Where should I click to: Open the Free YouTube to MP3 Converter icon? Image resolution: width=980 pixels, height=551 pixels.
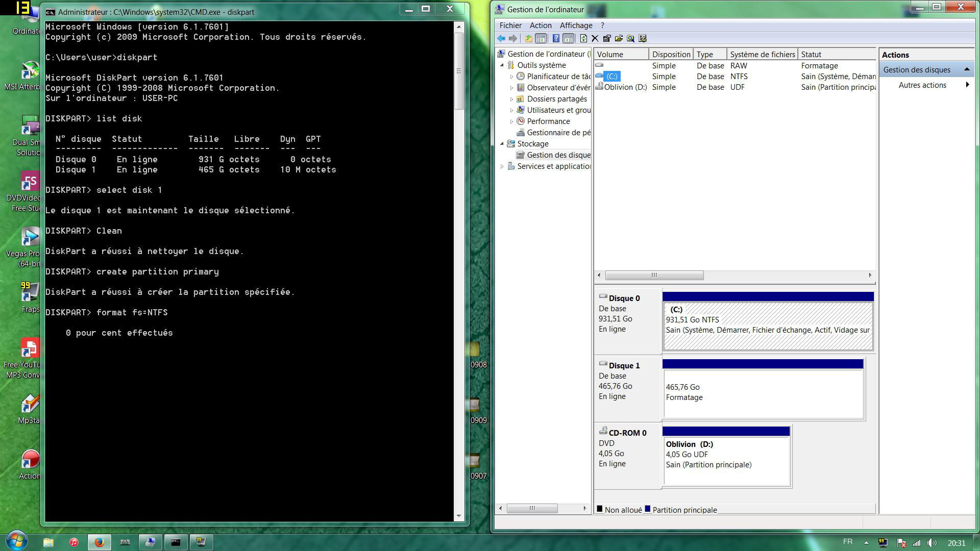coord(23,359)
